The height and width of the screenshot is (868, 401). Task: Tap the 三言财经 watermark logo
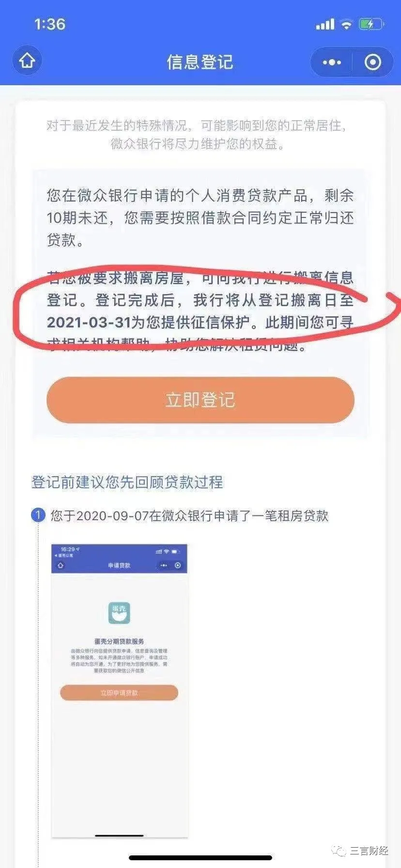coord(362,851)
